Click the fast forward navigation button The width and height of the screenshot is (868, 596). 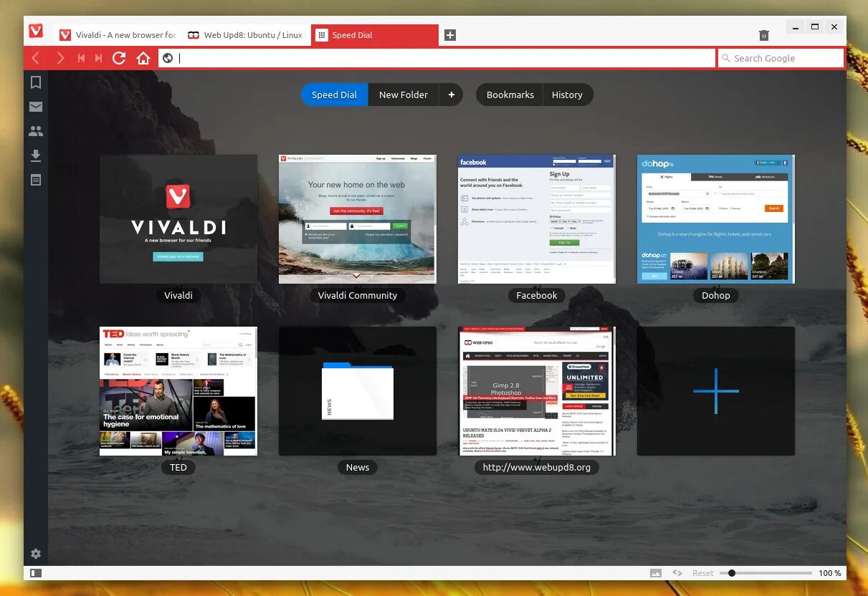tap(99, 58)
